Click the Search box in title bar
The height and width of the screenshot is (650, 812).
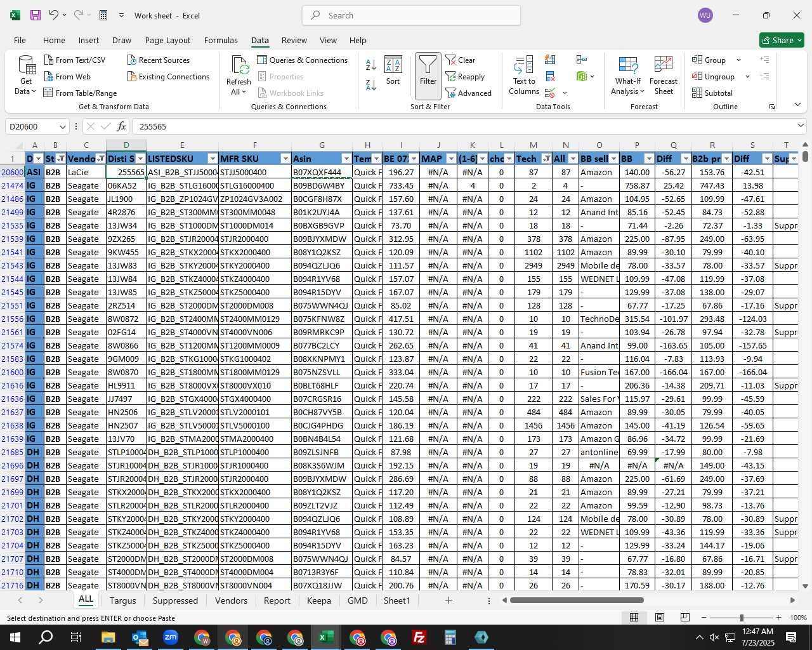click(411, 15)
